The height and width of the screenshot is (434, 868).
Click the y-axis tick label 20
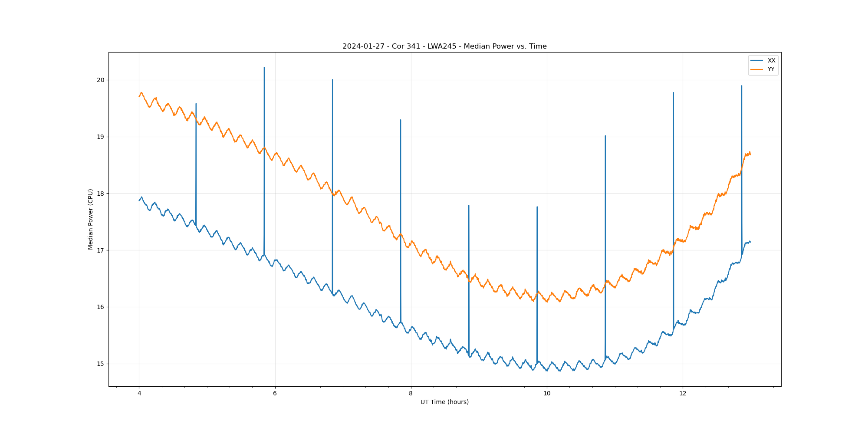(101, 80)
